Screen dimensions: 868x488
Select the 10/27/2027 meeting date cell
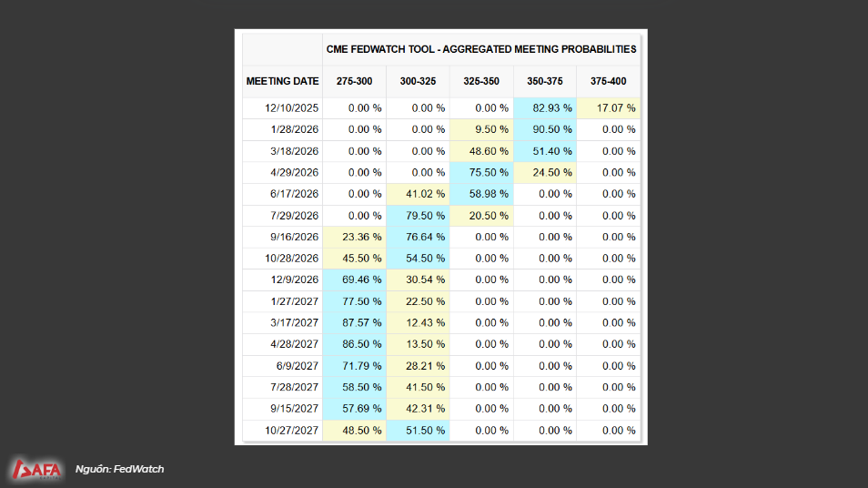click(x=291, y=430)
